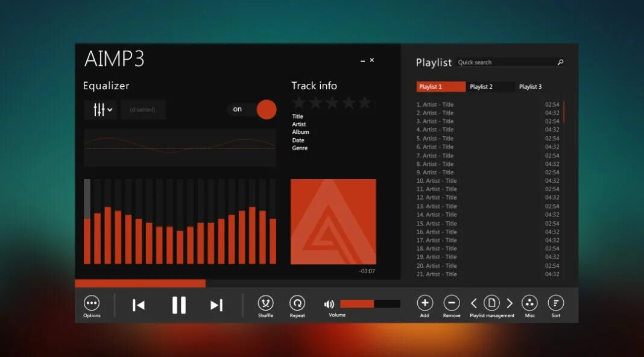Click the Genre field in Track info
The image size is (644, 357).
click(x=300, y=148)
